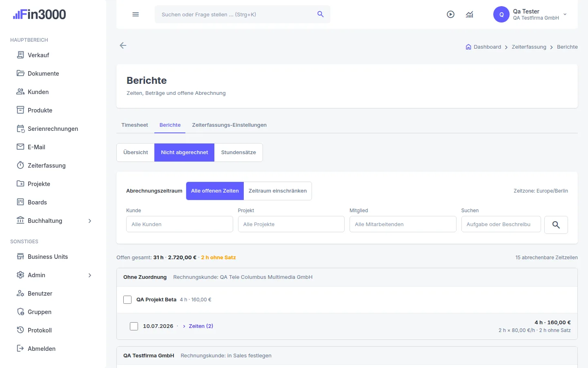Click 'Rechnungskunde: in Sales festlegen' text
The height and width of the screenshot is (368, 588).
(x=226, y=356)
